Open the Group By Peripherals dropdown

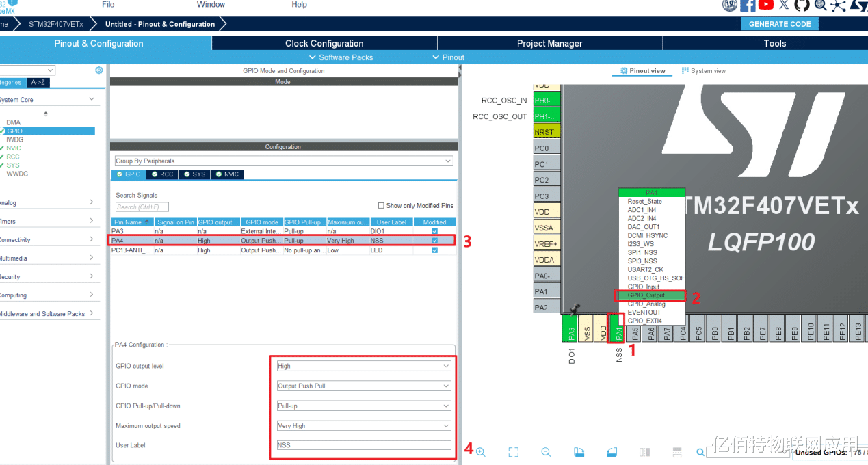point(284,161)
